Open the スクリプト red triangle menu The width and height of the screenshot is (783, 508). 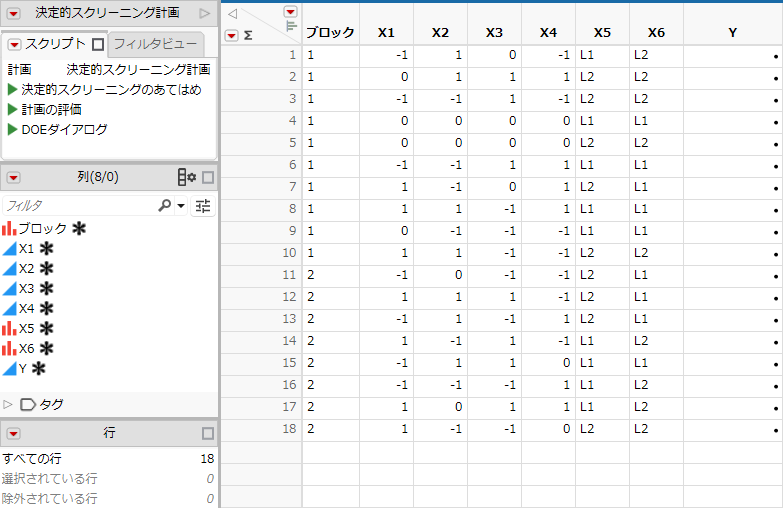click(14, 45)
